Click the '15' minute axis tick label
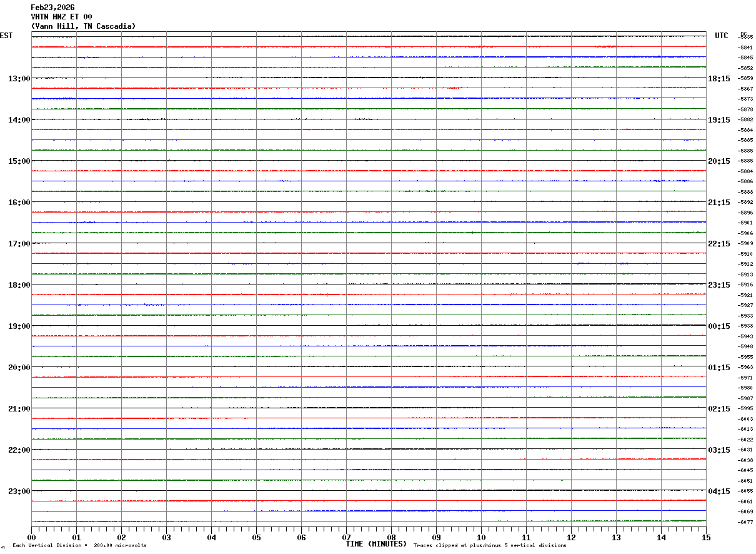Image resolution: width=756 pixels, height=554 pixels. click(x=706, y=537)
